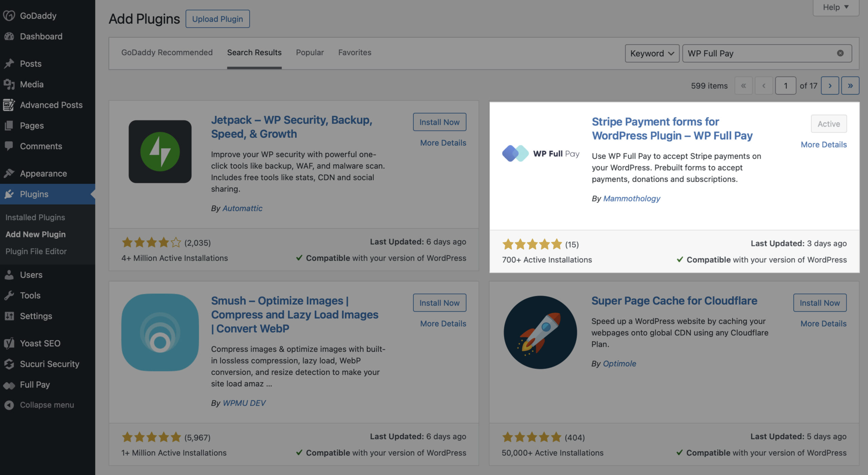Select the GoDaddy Recommended tab
This screenshot has height=475, width=868.
pyautogui.click(x=167, y=53)
